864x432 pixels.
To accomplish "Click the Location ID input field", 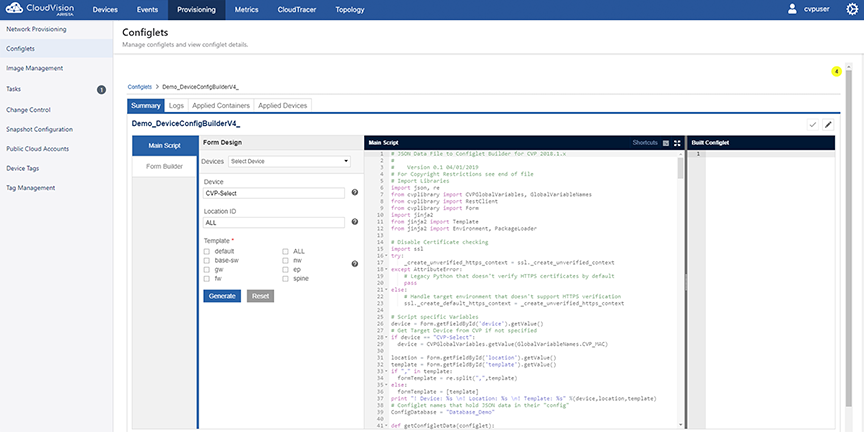I will [x=274, y=223].
